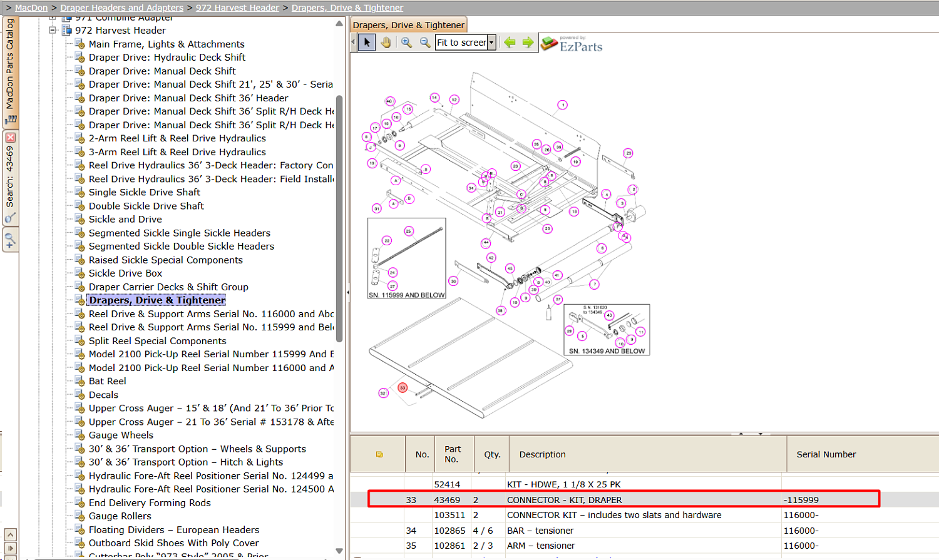Select the ARM – tensioner row description
939x560 pixels.
[x=541, y=546]
